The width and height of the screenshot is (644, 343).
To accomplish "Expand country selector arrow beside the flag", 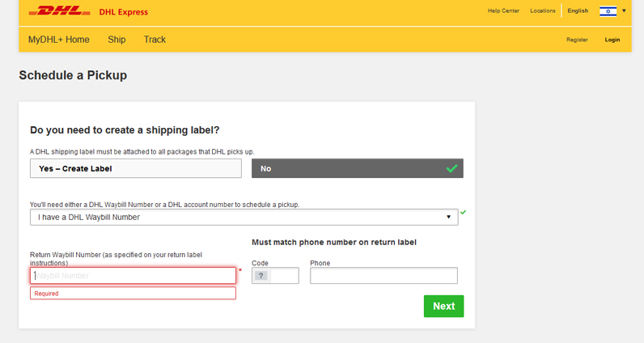I will (624, 11).
